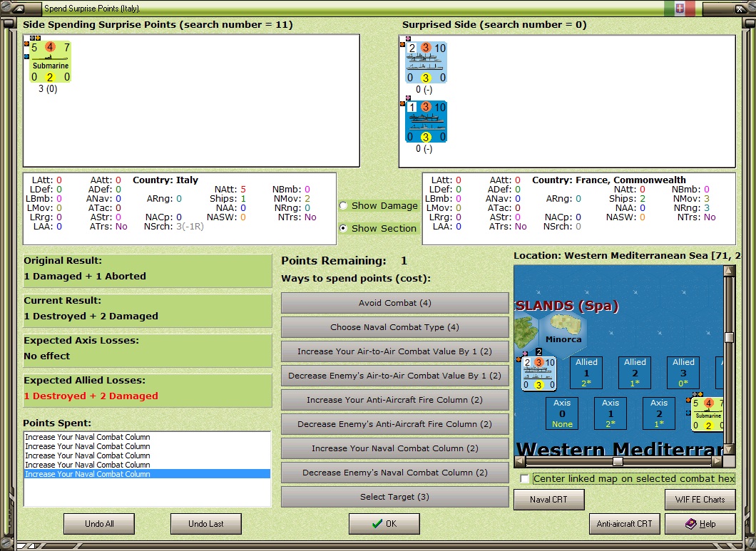
Task: Click the map's scroll down arrow
Action: pyautogui.click(x=729, y=449)
